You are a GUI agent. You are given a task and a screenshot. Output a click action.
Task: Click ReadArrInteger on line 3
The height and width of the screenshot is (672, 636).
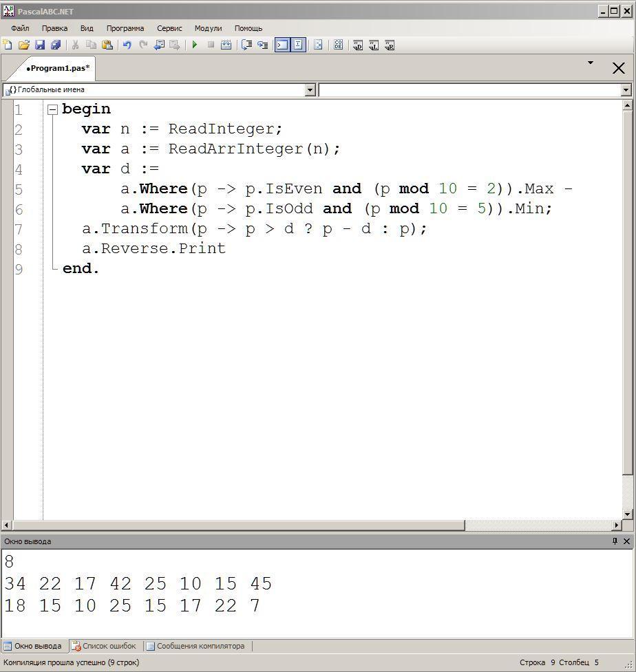click(236, 149)
